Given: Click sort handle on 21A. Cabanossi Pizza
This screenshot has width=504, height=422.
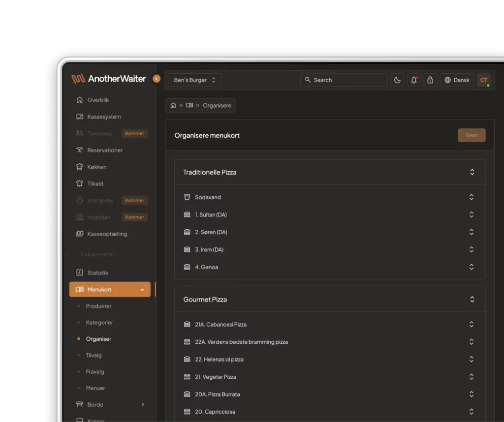Looking at the screenshot, I should pos(471,324).
